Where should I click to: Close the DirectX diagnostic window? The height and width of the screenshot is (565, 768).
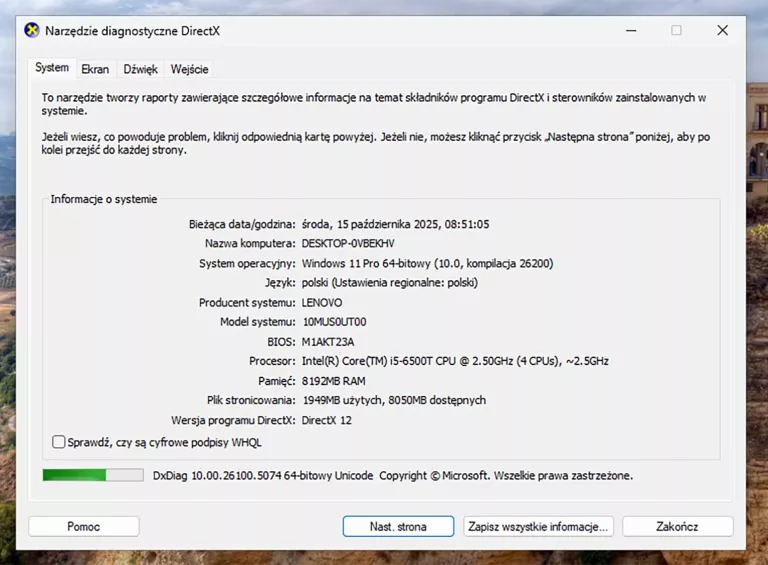click(x=722, y=30)
